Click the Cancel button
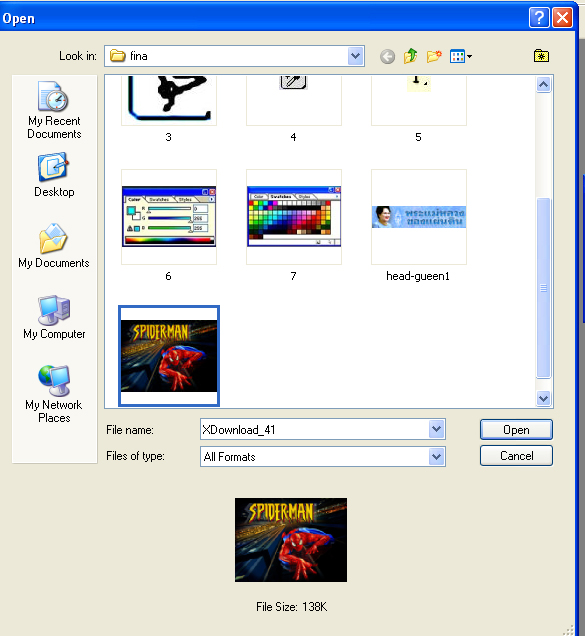Image resolution: width=585 pixels, height=636 pixels. [516, 456]
